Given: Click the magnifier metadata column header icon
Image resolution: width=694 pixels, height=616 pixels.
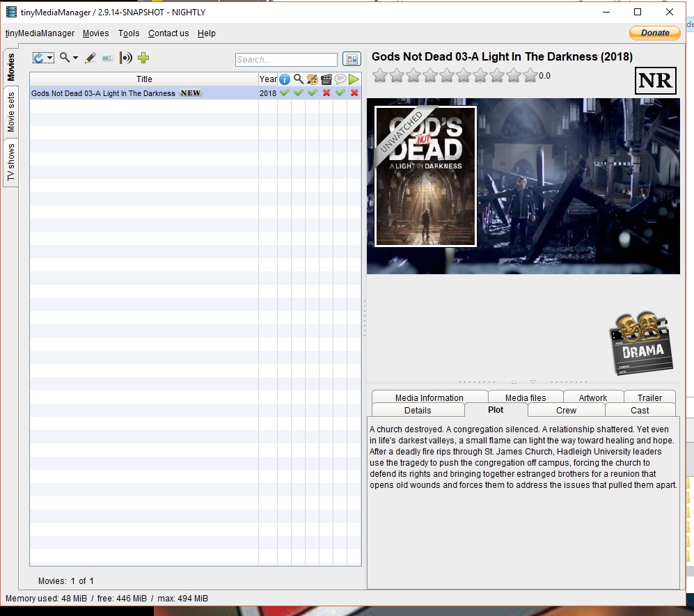Looking at the screenshot, I should 299,79.
